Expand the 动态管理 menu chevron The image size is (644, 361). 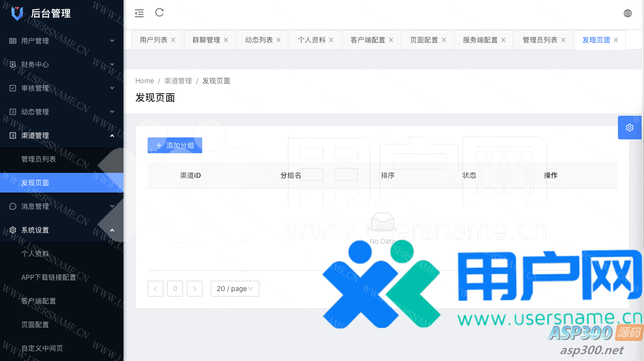tap(112, 112)
